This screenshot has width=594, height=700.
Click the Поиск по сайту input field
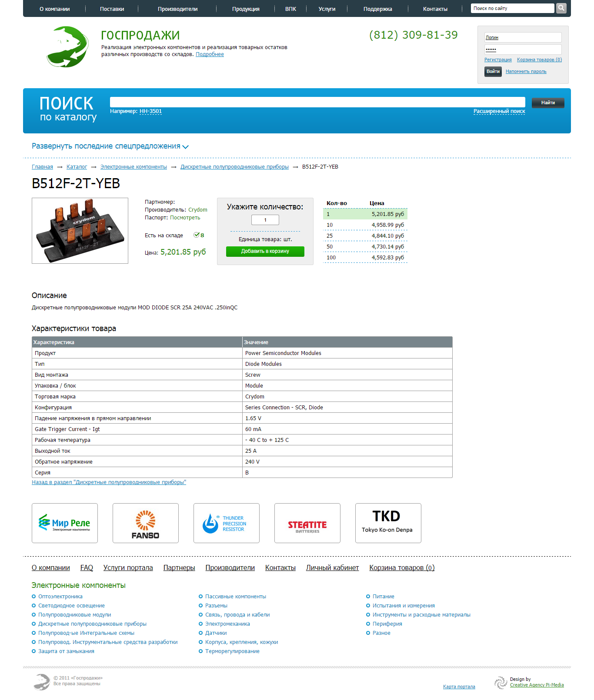click(512, 8)
